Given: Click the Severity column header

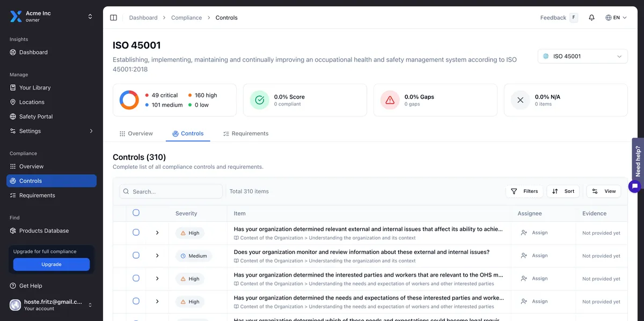Looking at the screenshot, I should pyautogui.click(x=186, y=213).
